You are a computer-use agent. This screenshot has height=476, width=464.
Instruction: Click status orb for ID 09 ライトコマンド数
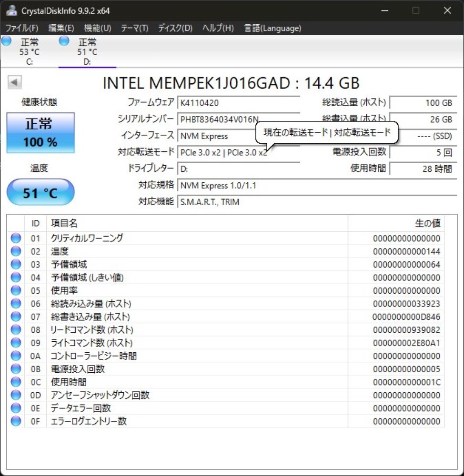16,342
